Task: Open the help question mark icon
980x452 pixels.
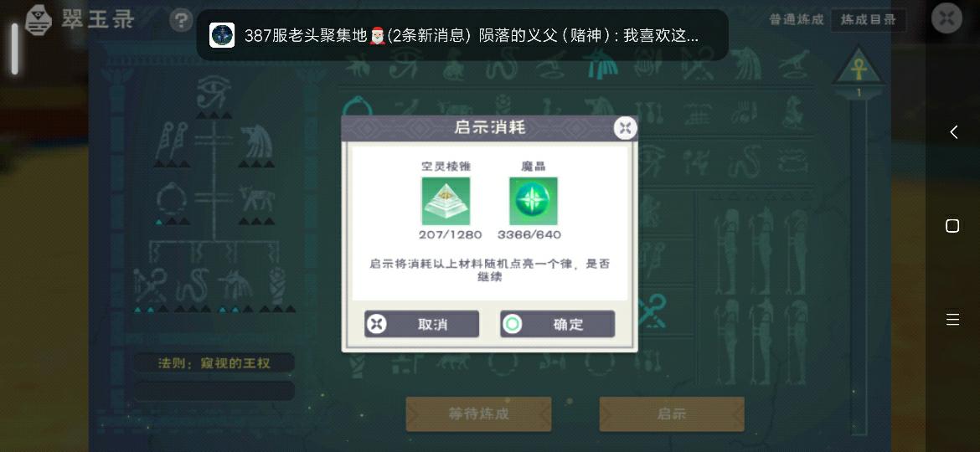Action: tap(181, 21)
